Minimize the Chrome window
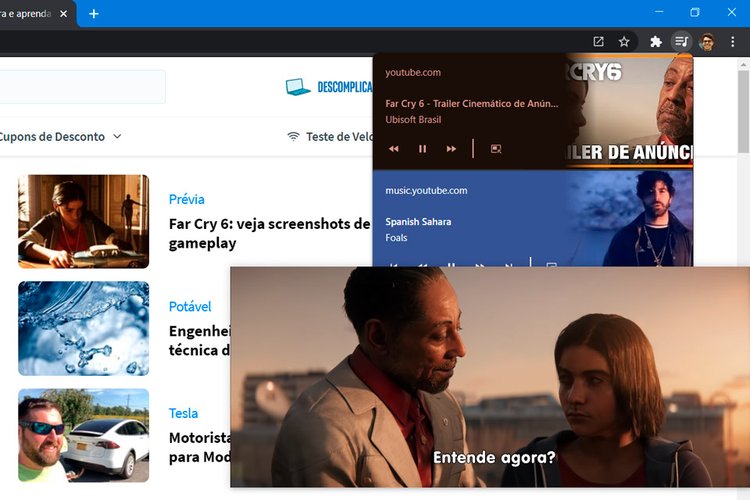The image size is (750, 500). (x=659, y=12)
